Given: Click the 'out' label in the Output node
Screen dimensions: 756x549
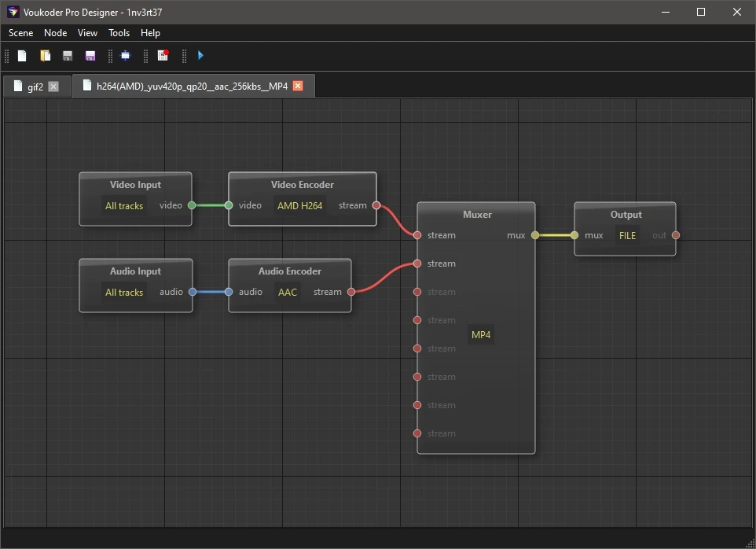Looking at the screenshot, I should [x=659, y=235].
